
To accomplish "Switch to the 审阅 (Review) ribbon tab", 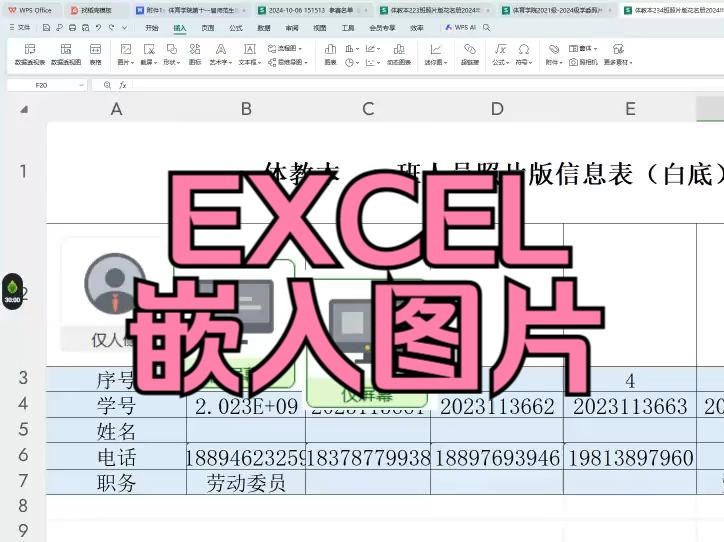I will [x=292, y=28].
